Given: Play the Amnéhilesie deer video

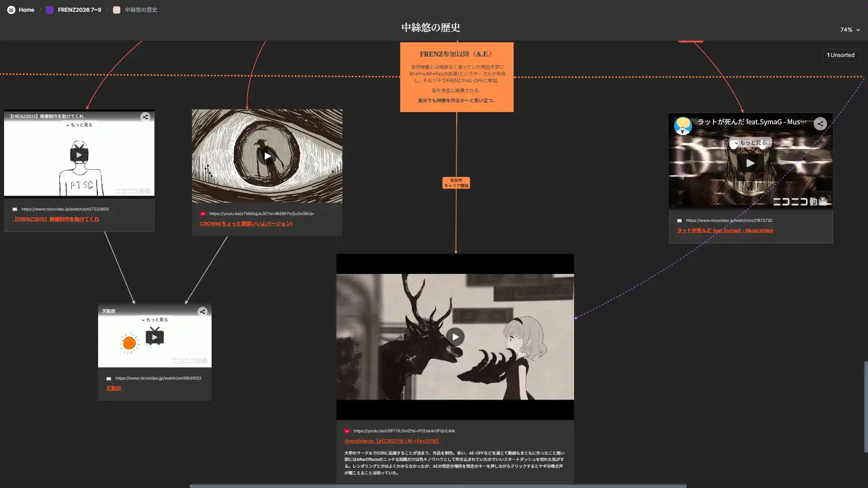Looking at the screenshot, I should [x=455, y=337].
